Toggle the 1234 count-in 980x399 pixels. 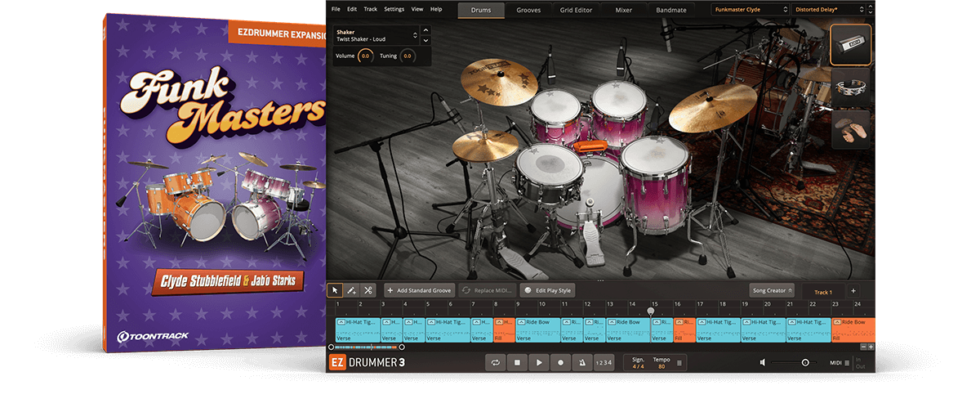(x=603, y=362)
